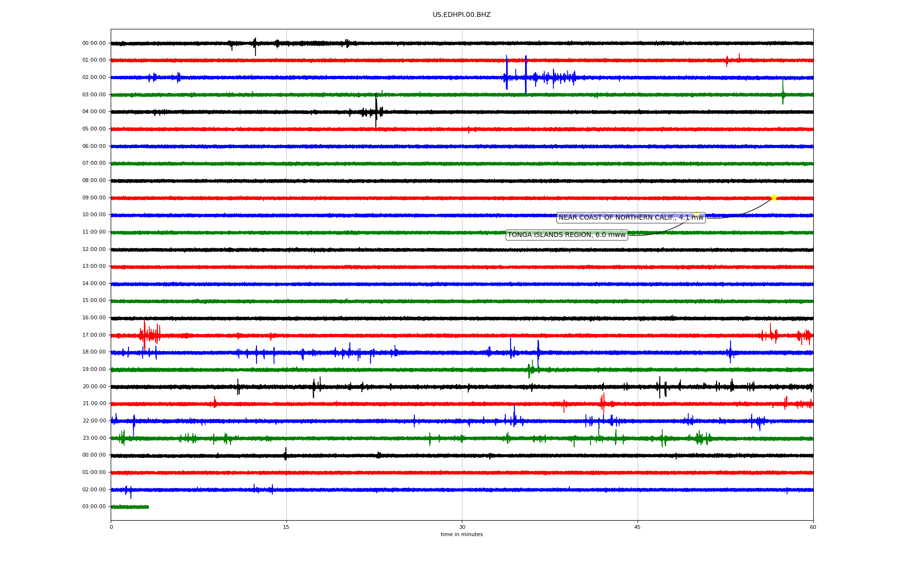Click the 'time in minutes' axis label
The height and width of the screenshot is (578, 924).
(x=462, y=535)
